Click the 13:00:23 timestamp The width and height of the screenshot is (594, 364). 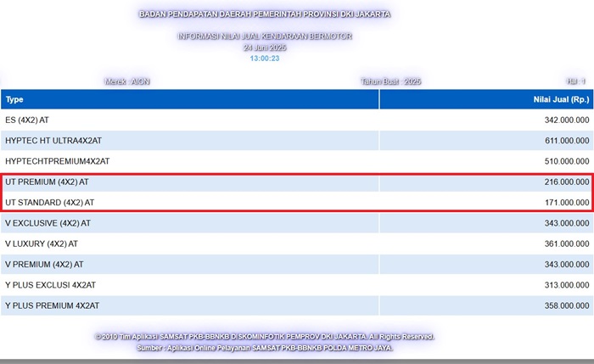coord(265,58)
